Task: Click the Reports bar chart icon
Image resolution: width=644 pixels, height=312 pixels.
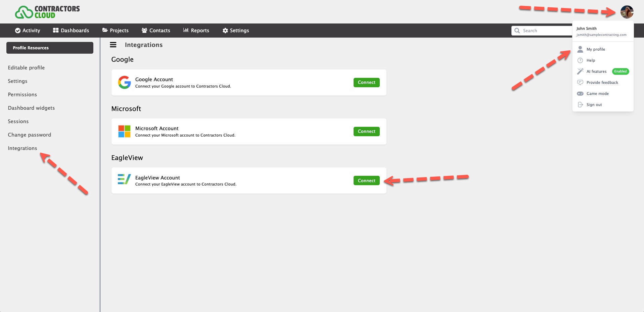Action: pos(186,30)
